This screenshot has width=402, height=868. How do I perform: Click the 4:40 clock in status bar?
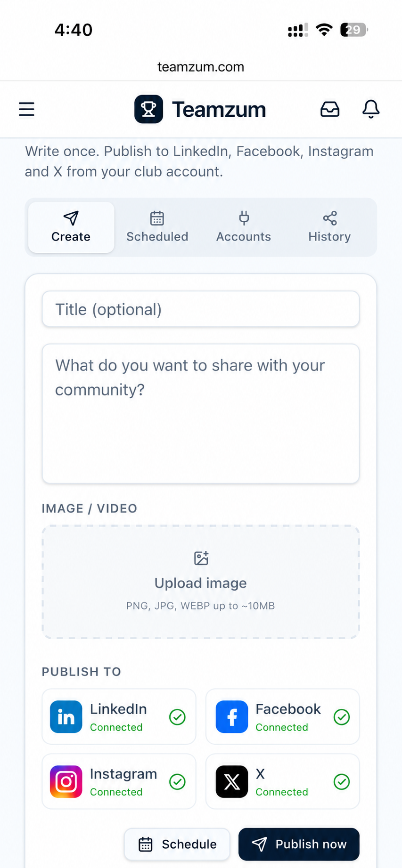74,30
